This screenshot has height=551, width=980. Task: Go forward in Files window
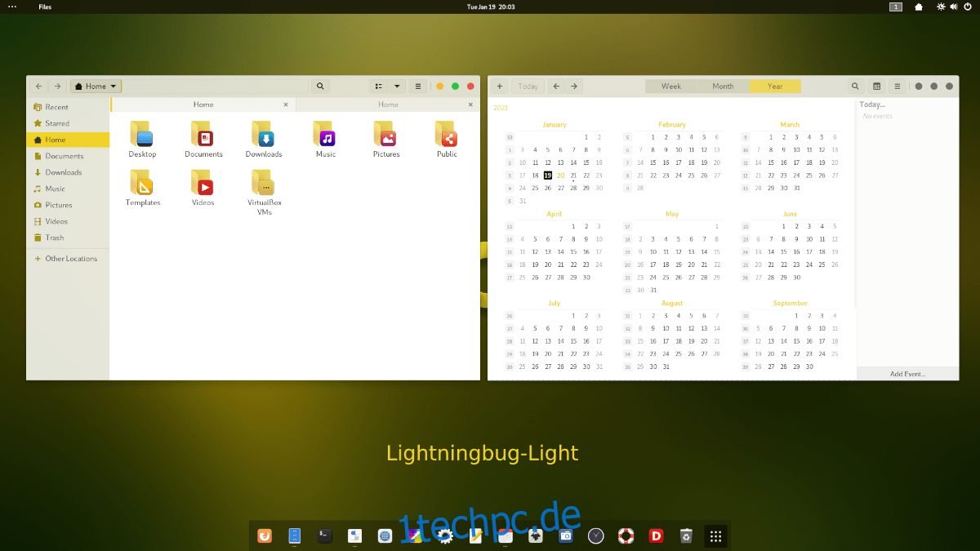(x=57, y=86)
